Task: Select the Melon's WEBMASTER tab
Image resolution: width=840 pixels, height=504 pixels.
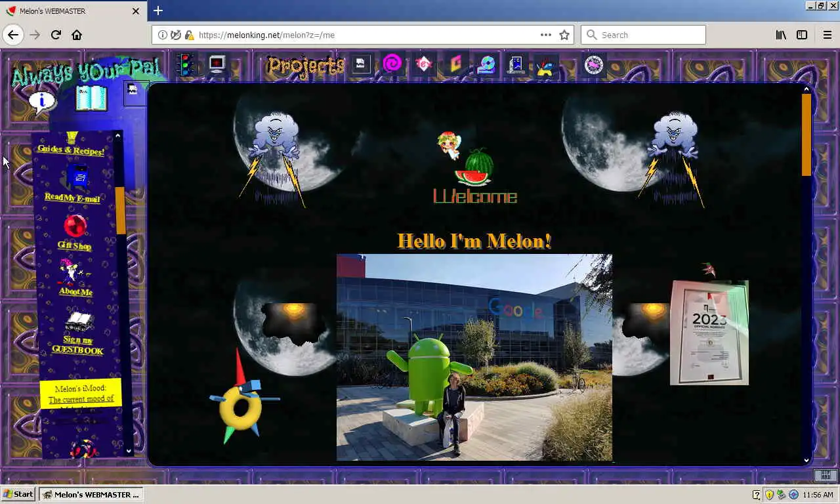Action: pos(73,11)
